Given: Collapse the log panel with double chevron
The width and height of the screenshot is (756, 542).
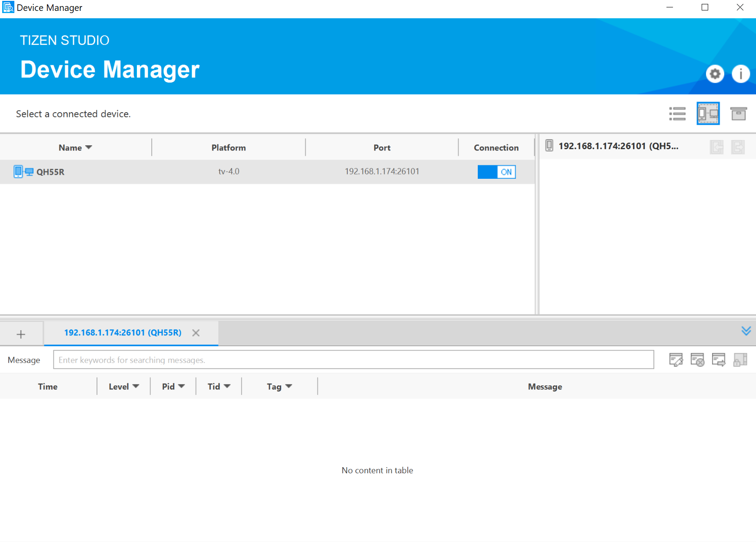Looking at the screenshot, I should [x=746, y=331].
